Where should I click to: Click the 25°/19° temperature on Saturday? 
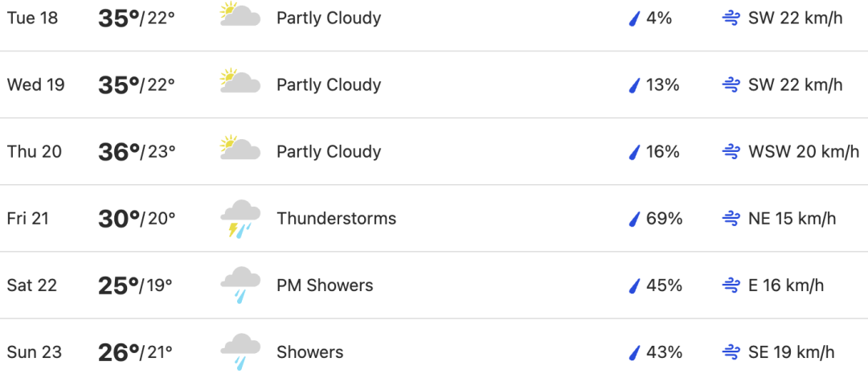(135, 286)
